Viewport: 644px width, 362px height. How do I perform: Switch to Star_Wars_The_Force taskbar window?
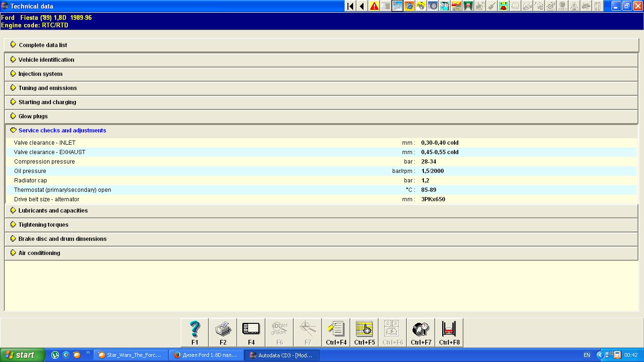(x=131, y=355)
